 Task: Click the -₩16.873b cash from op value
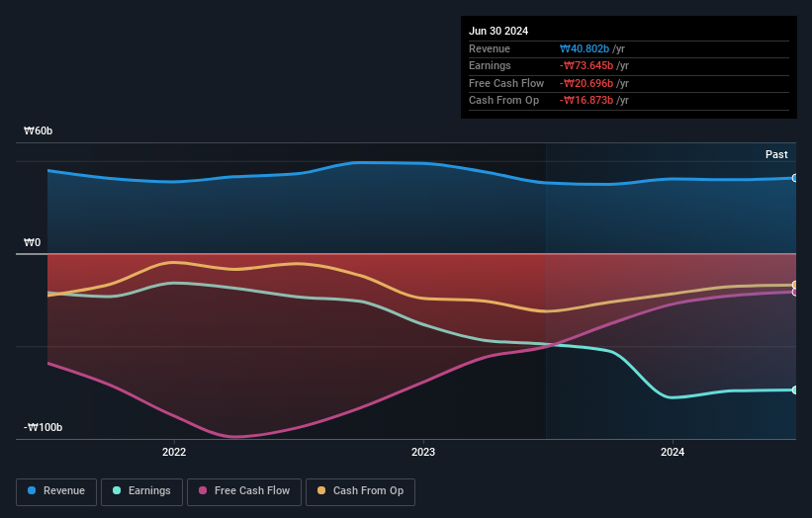(586, 101)
